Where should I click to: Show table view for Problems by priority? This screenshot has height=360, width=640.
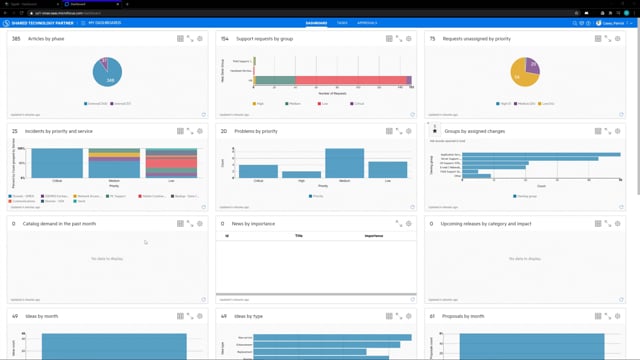click(x=389, y=131)
